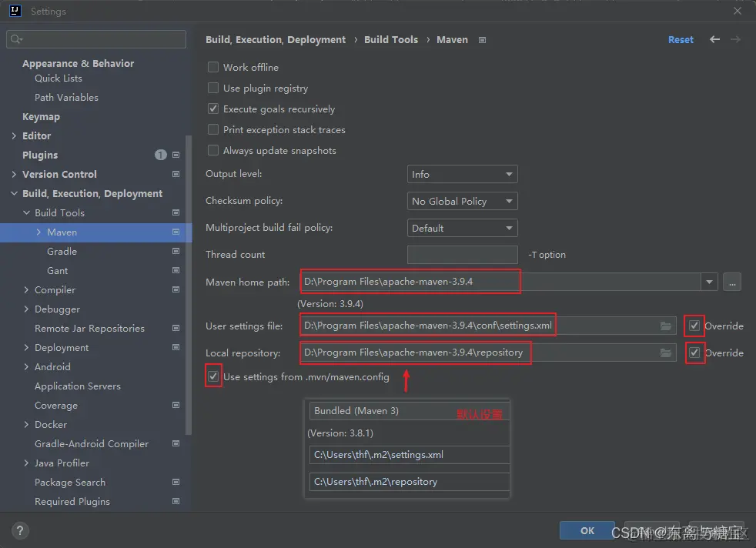Click the search magnifier icon

point(16,39)
